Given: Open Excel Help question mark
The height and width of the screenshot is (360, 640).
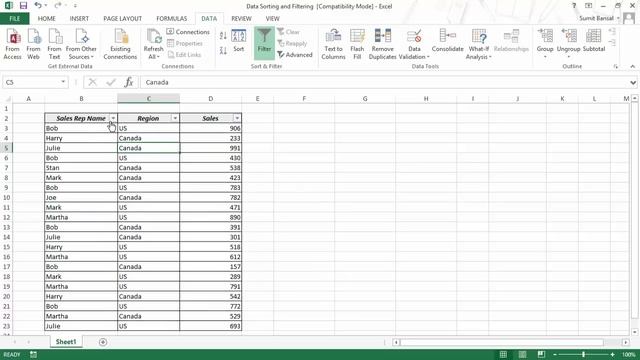Looking at the screenshot, I should (574, 6).
